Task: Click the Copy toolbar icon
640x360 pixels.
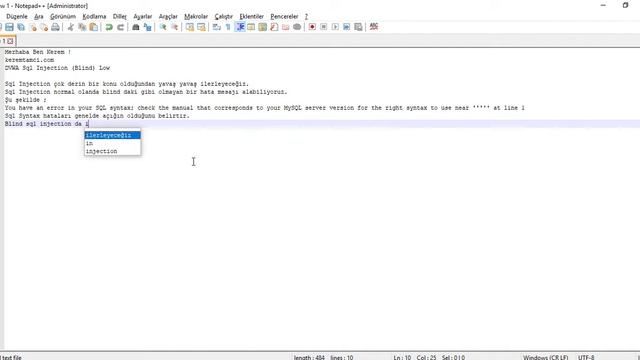Action: (82, 27)
